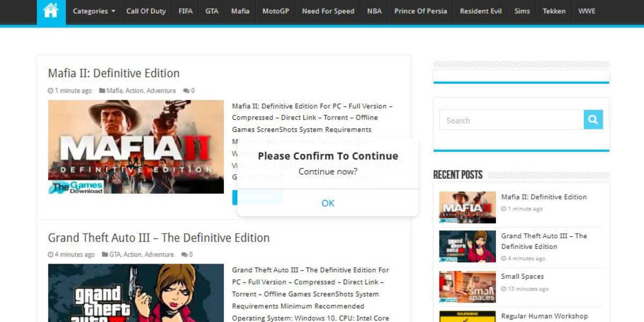Open Grand Theft Auto III recent post link

pos(544,241)
